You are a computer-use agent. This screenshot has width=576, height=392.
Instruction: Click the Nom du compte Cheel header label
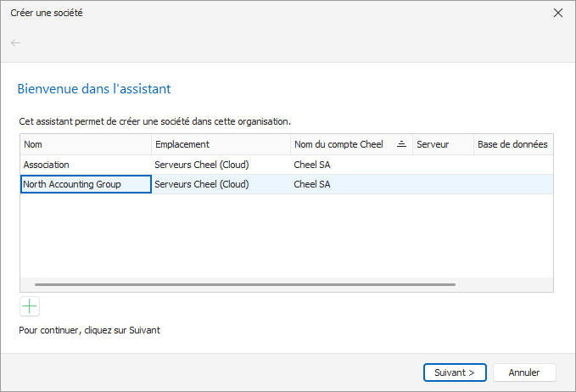pyautogui.click(x=338, y=144)
